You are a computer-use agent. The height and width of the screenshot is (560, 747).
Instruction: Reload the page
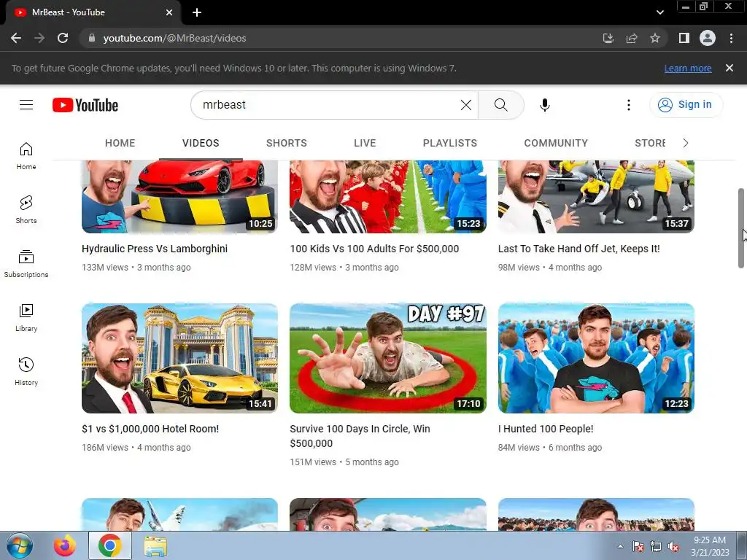coord(63,38)
